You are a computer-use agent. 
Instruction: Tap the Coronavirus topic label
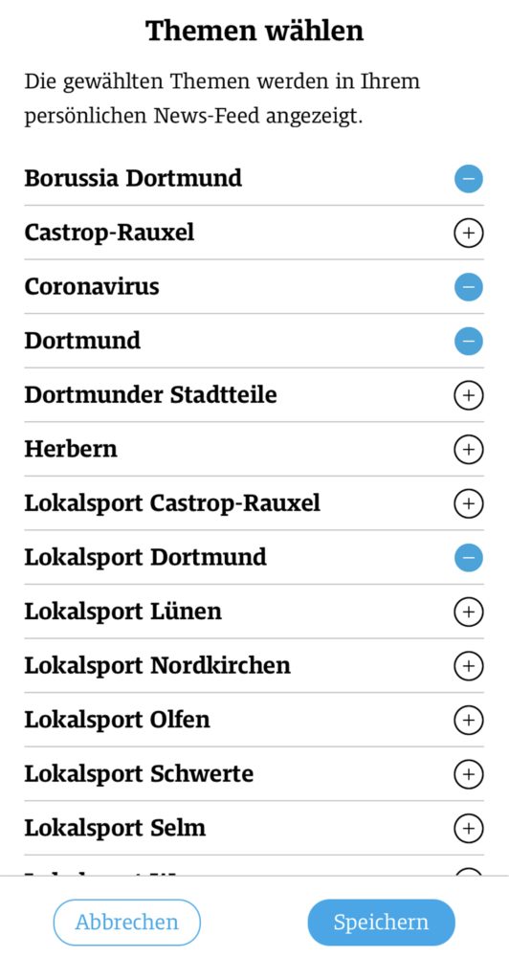(92, 287)
